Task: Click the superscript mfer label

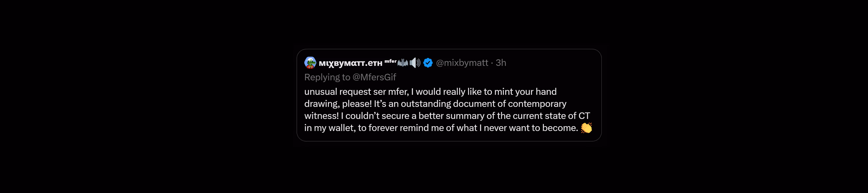Action: pyautogui.click(x=391, y=62)
